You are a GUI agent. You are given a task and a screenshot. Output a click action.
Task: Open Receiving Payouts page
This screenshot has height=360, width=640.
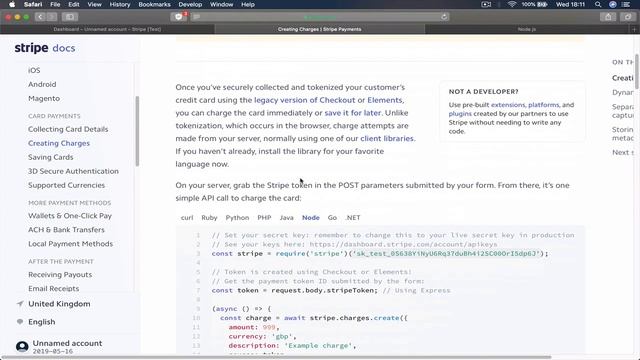[60, 274]
